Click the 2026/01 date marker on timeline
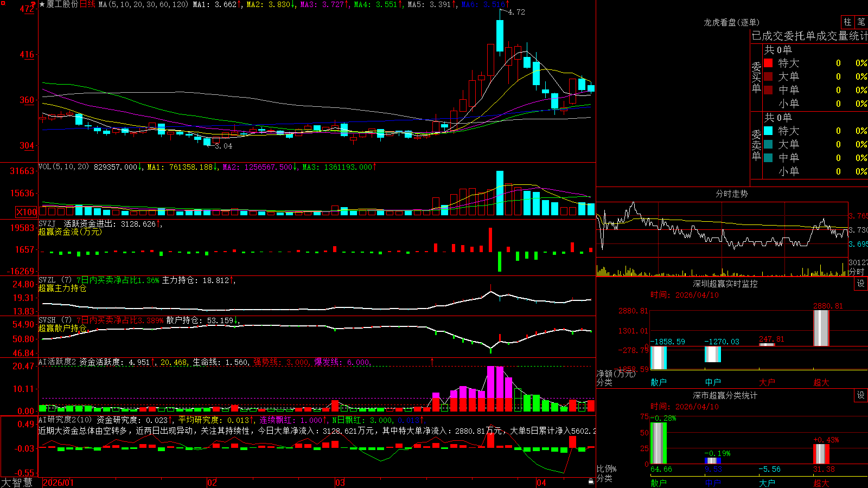The width and height of the screenshot is (868, 488). [x=58, y=483]
